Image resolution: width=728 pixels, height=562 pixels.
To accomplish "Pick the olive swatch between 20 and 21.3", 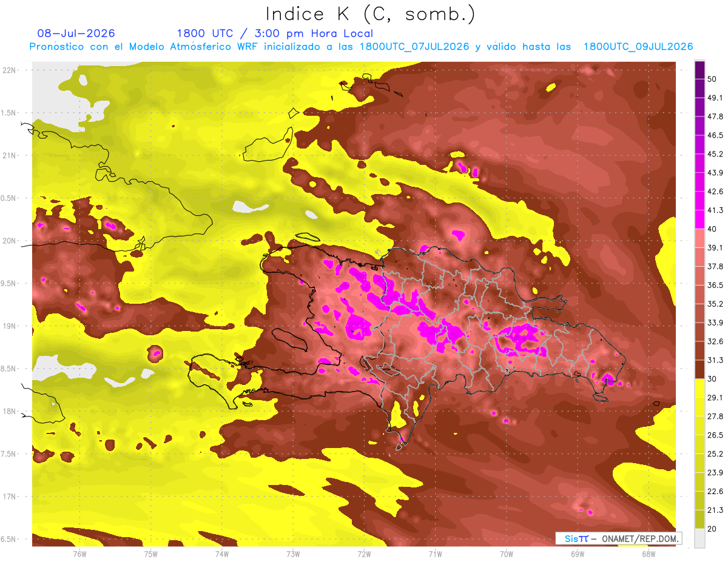I will pos(699,520).
